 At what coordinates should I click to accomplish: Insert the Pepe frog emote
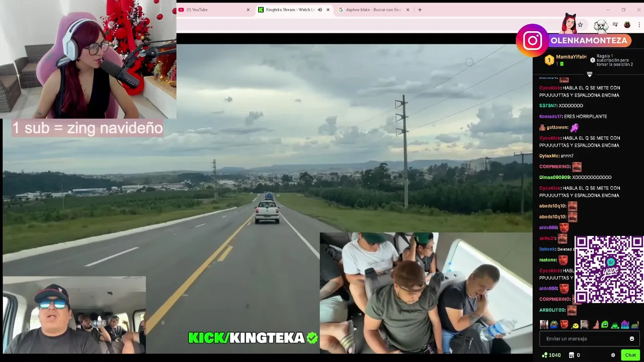point(554,325)
